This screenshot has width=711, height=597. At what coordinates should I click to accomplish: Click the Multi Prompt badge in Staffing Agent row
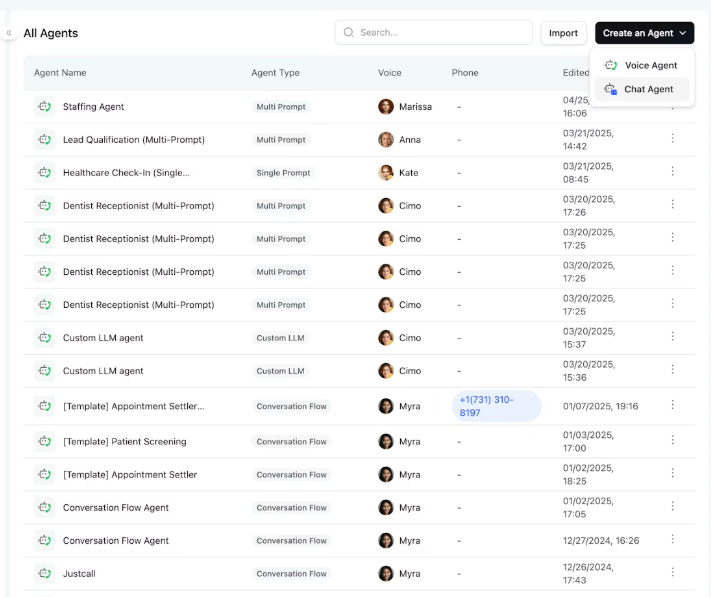(281, 107)
